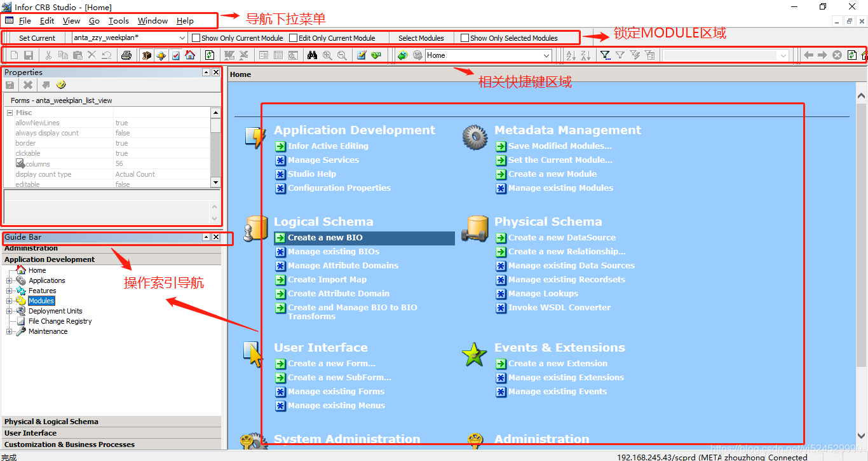Click the Print icon in toolbar
This screenshot has width=868, height=461.
point(126,55)
